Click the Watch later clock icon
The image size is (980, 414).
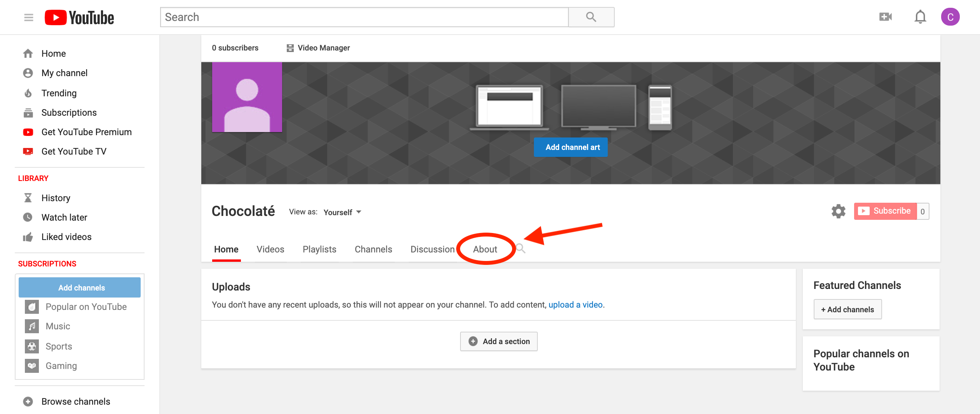[x=28, y=217]
